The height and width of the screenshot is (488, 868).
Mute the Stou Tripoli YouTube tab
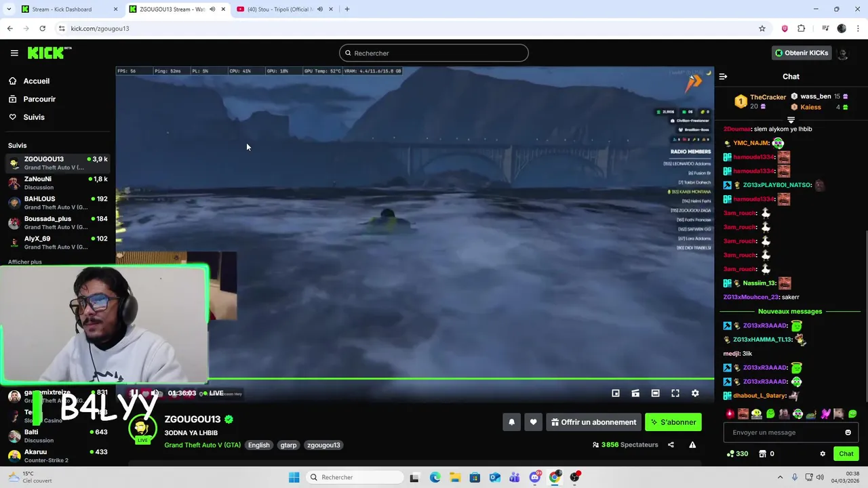321,9
